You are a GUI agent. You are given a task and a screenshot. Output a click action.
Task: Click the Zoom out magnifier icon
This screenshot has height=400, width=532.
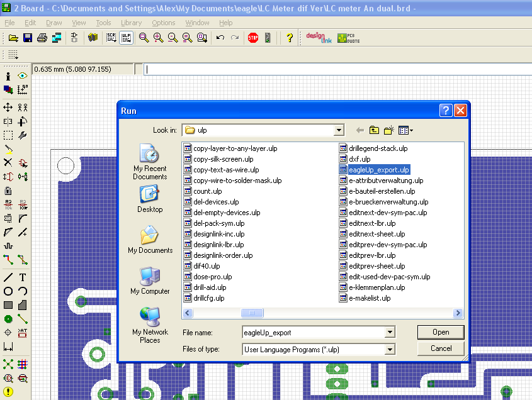click(173, 38)
